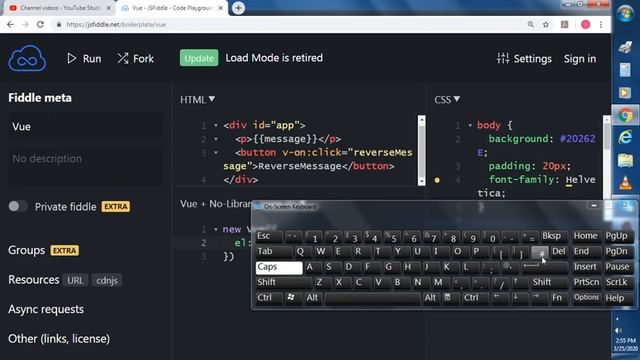Click the green Update button
This screenshot has height=360, width=640.
[199, 58]
